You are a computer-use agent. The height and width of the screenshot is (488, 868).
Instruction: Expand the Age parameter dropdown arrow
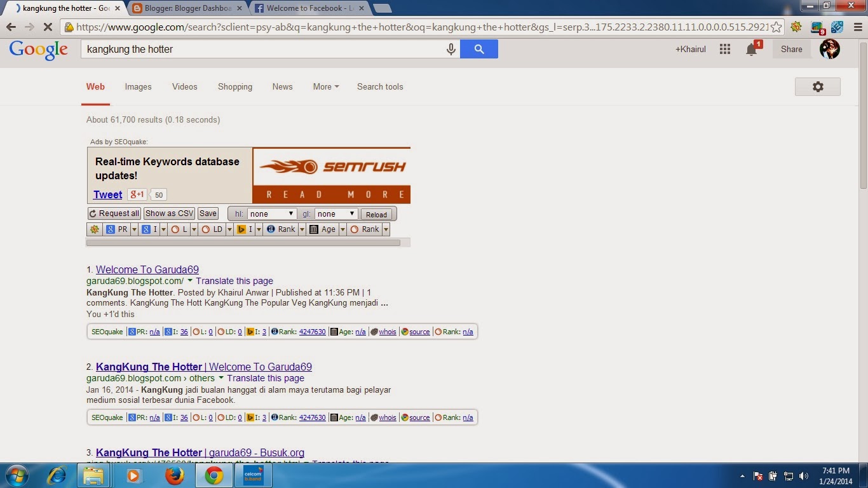coord(343,229)
